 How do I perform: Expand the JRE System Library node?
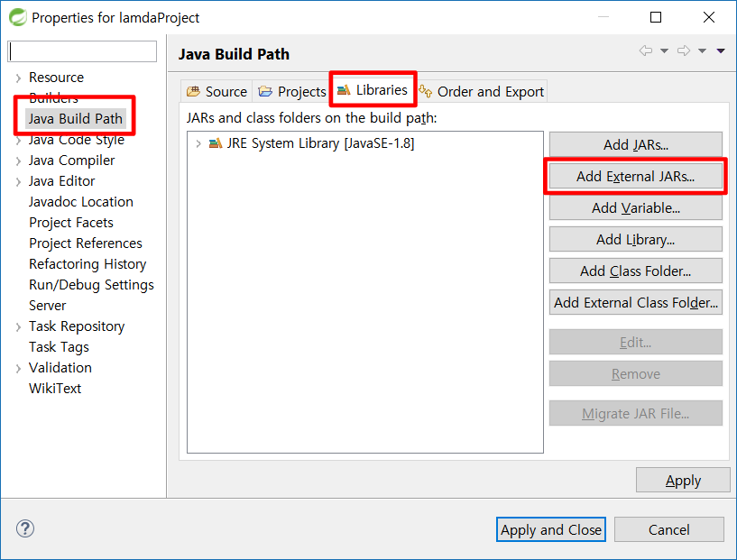click(x=198, y=143)
